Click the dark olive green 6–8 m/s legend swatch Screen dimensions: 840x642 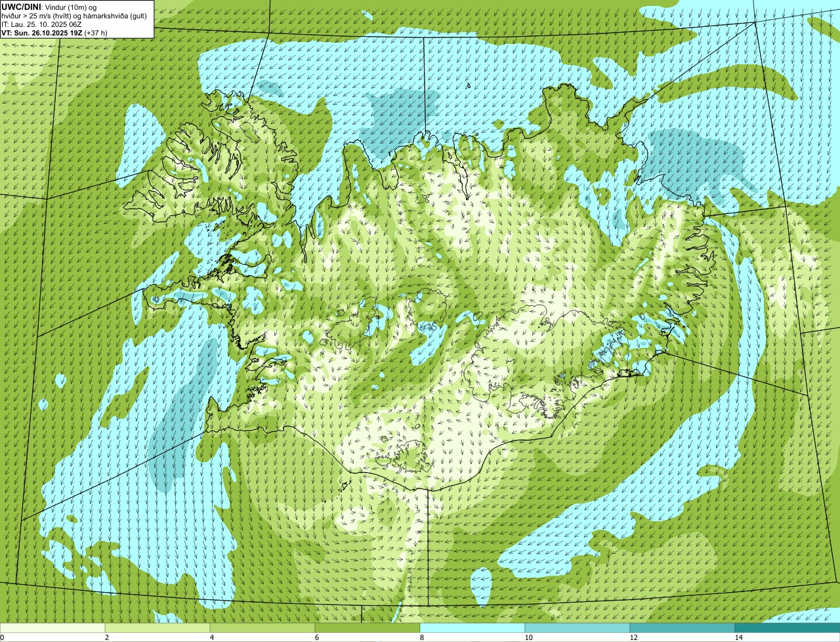pyautogui.click(x=367, y=628)
